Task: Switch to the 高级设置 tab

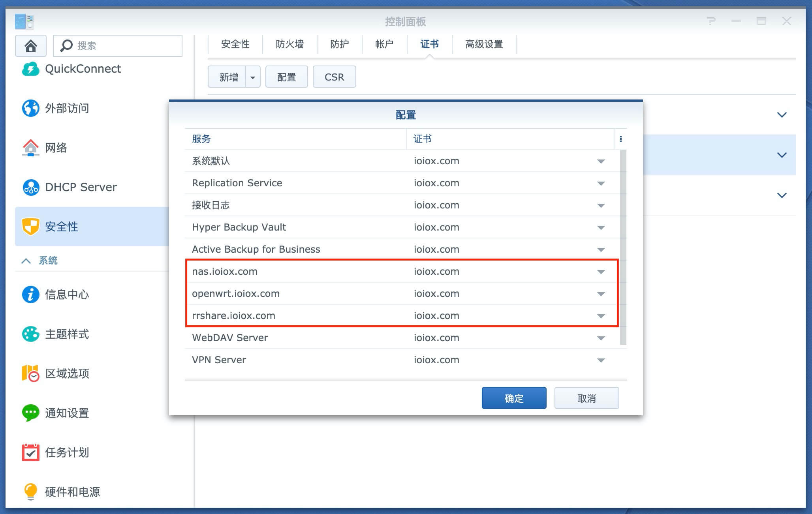Action: [x=484, y=44]
